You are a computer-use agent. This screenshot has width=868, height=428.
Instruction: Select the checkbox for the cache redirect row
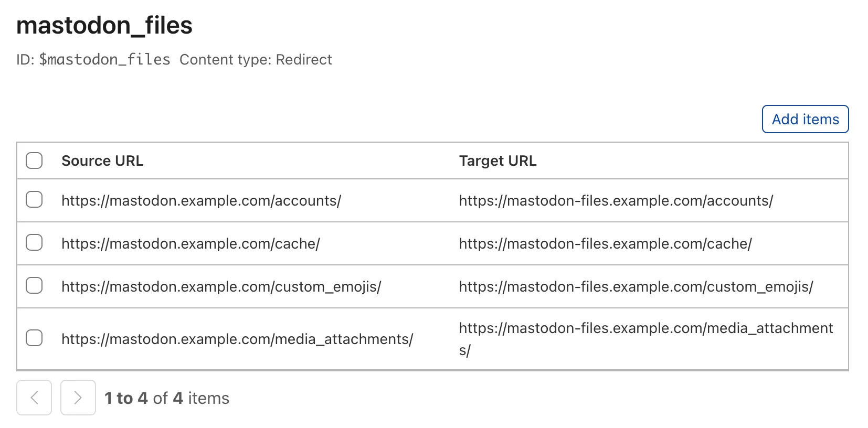tap(34, 242)
